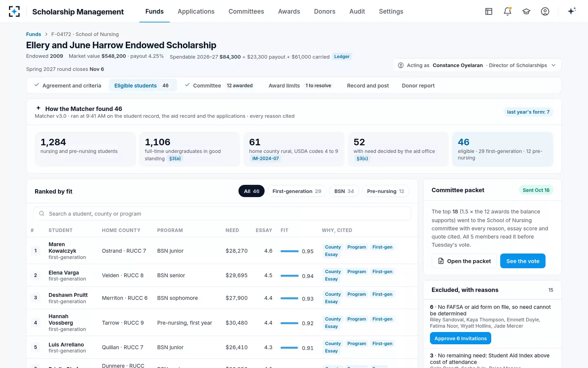The image size is (588, 368).
Task: Click Maren Kowalczyk's fit bar
Action: point(290,251)
